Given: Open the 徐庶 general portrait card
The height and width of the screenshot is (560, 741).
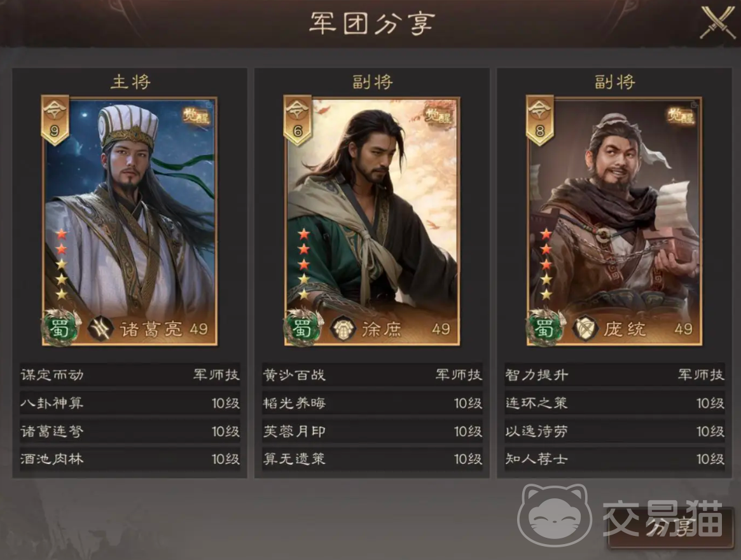Looking at the screenshot, I should point(372,221).
